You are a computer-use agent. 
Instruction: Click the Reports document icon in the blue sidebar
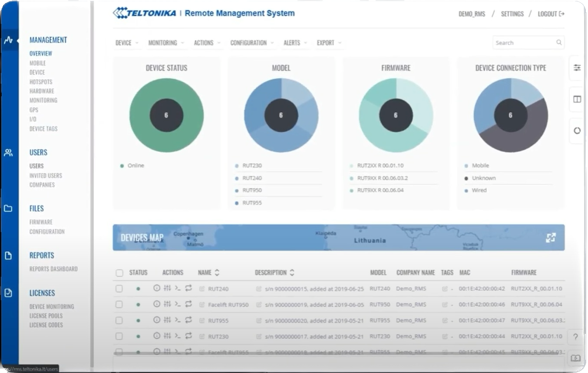point(8,255)
